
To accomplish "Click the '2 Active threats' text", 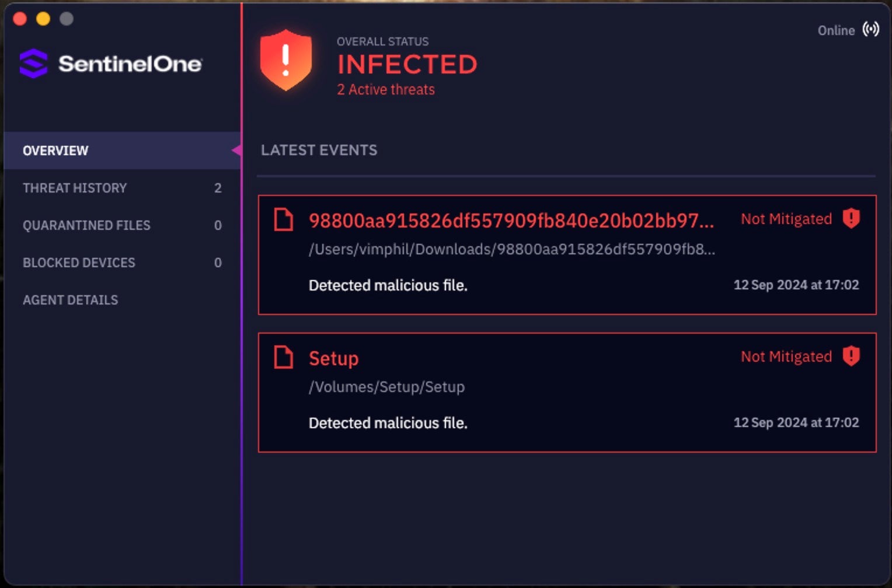I will coord(386,90).
